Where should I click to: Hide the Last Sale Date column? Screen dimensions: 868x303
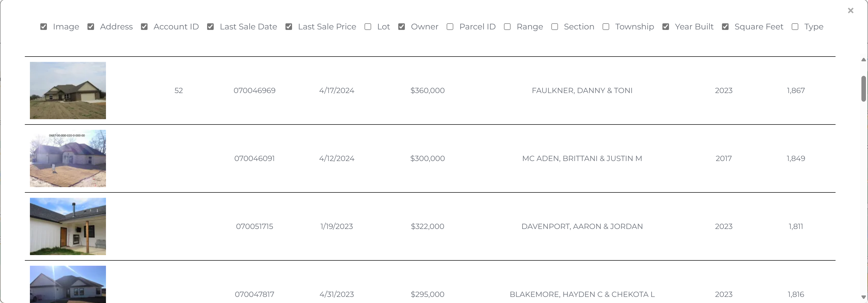click(x=211, y=27)
